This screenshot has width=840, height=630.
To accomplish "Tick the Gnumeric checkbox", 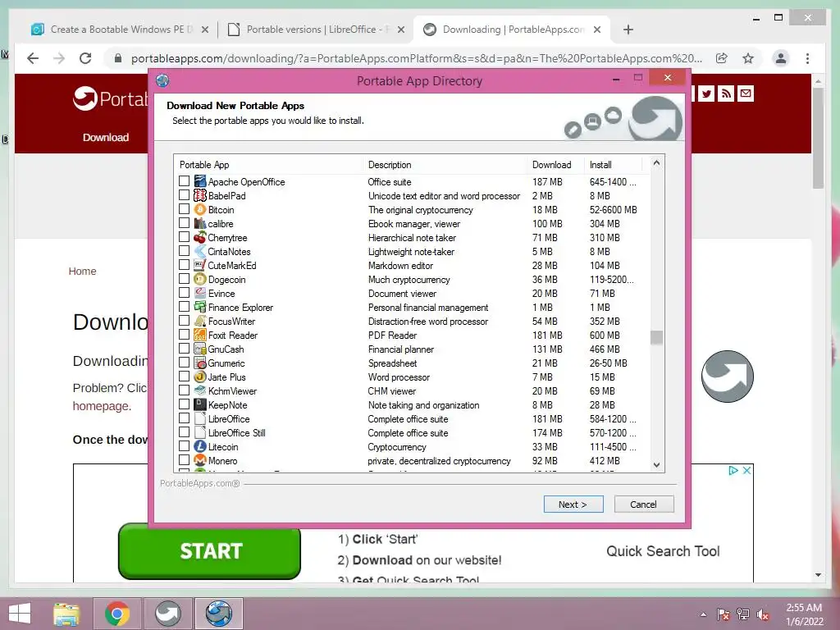I will coord(184,362).
